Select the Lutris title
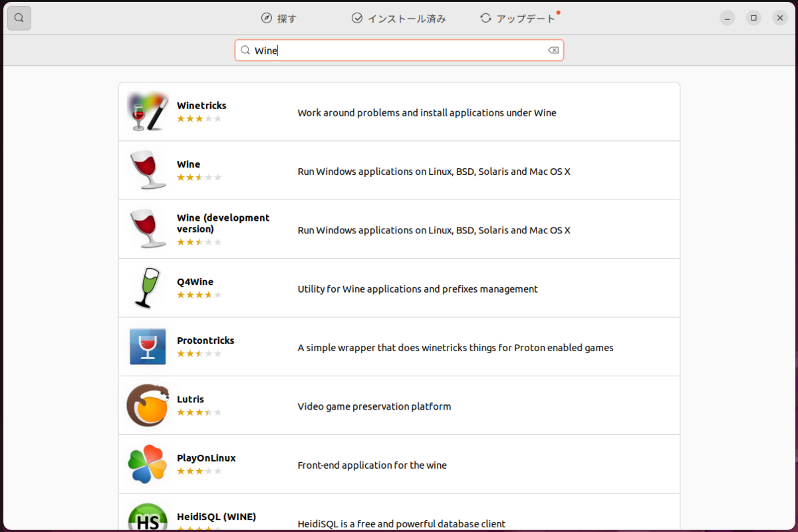The width and height of the screenshot is (798, 532). pos(190,399)
